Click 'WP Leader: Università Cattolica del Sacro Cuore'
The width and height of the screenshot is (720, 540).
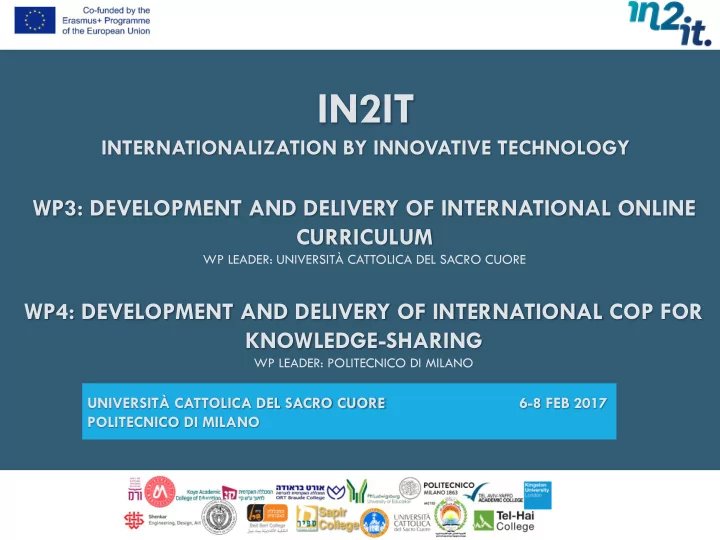[x=365, y=260]
